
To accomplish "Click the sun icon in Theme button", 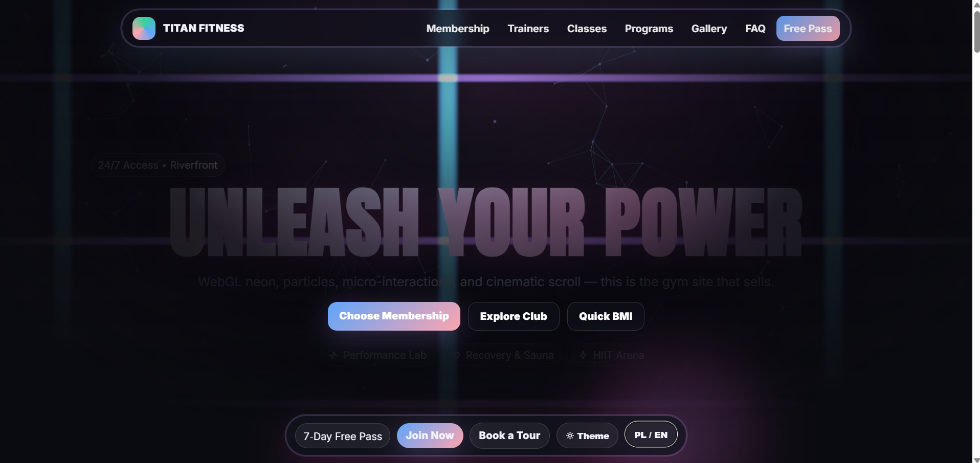I will tap(570, 436).
